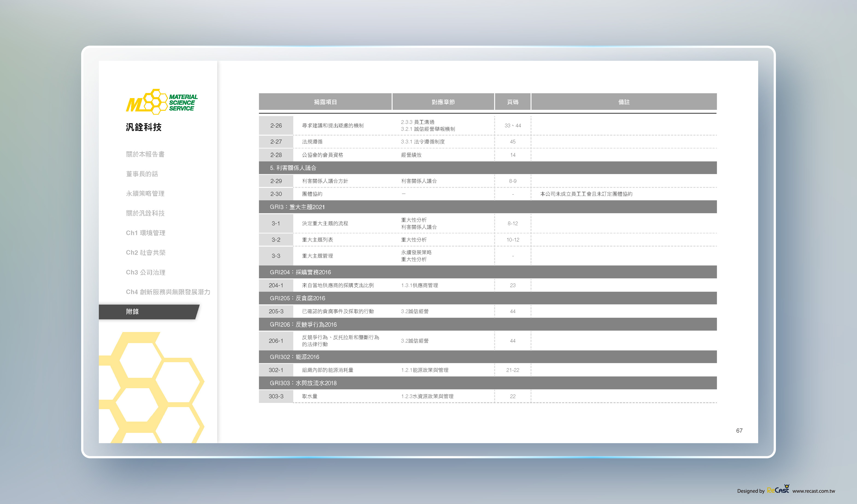The height and width of the screenshot is (504, 857).
Task: Select the 2-29 code cell
Action: [x=276, y=181]
